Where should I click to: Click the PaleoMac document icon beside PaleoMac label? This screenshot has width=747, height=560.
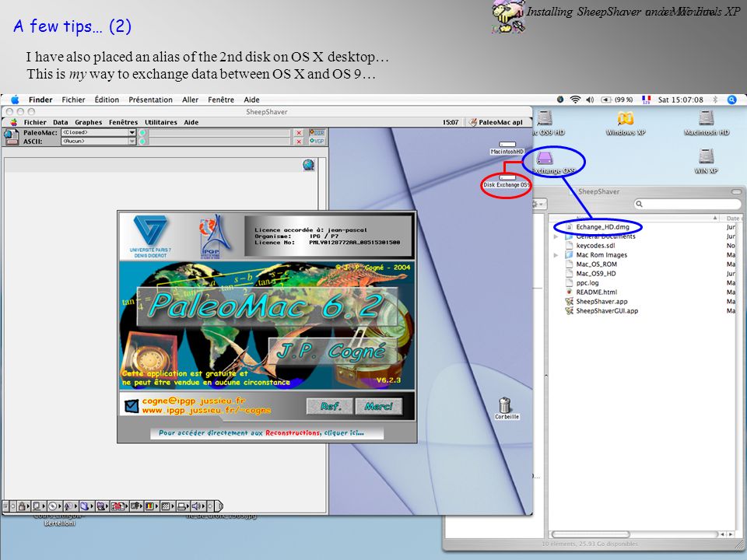point(11,137)
